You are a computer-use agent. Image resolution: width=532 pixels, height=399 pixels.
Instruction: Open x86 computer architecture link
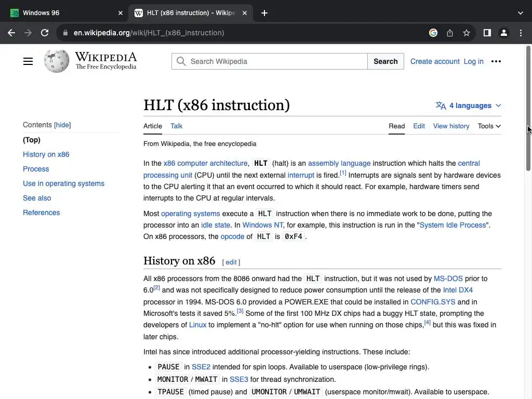(x=206, y=163)
